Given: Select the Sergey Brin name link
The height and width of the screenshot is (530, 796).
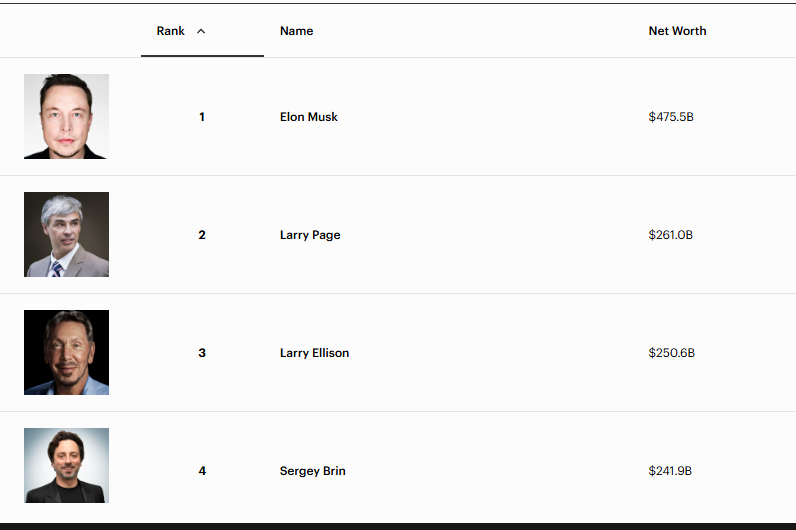Looking at the screenshot, I should tap(312, 471).
